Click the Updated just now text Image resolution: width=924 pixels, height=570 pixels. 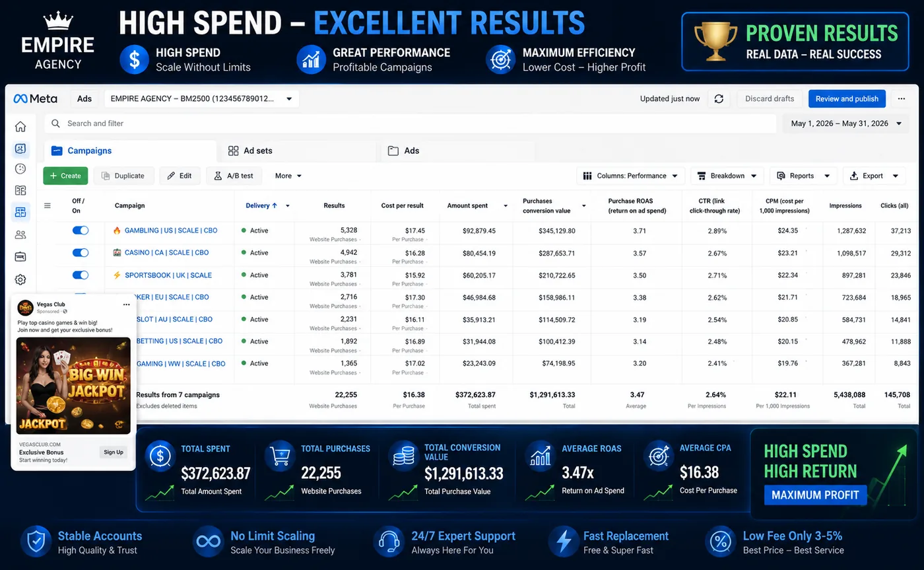point(670,99)
